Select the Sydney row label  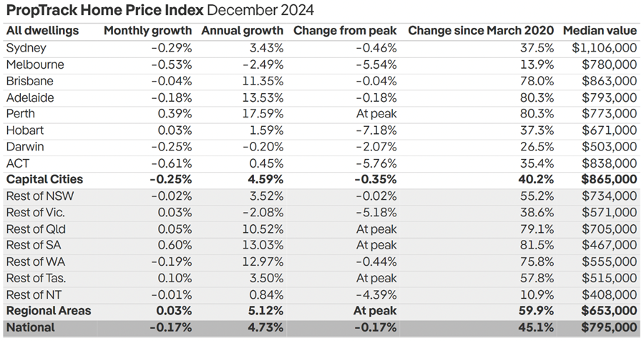[x=25, y=48]
